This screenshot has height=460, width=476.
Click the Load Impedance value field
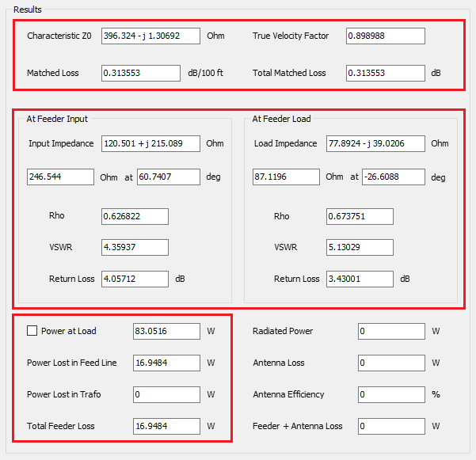coord(375,143)
